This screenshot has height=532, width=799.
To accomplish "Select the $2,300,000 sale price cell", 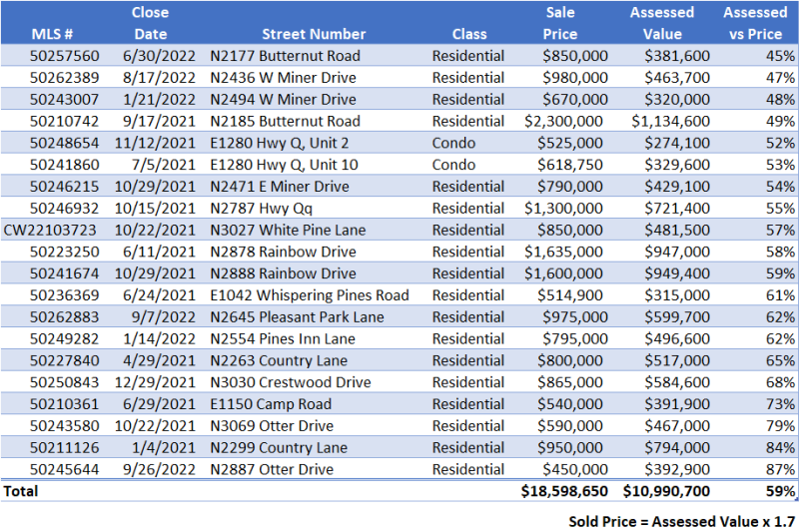I will tap(563, 121).
